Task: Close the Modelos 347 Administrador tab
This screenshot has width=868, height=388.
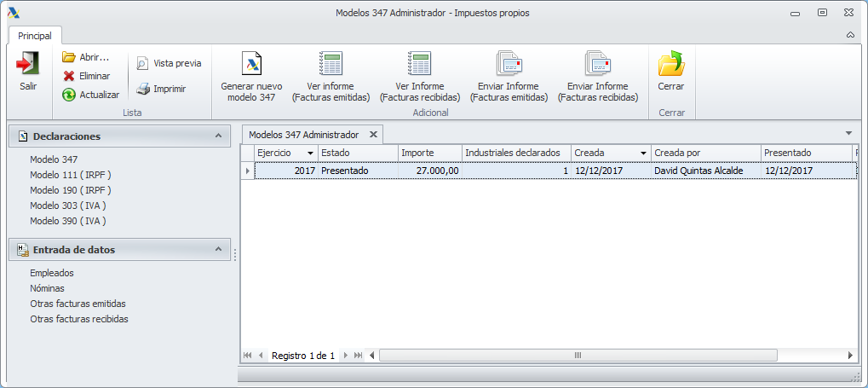Action: (373, 134)
